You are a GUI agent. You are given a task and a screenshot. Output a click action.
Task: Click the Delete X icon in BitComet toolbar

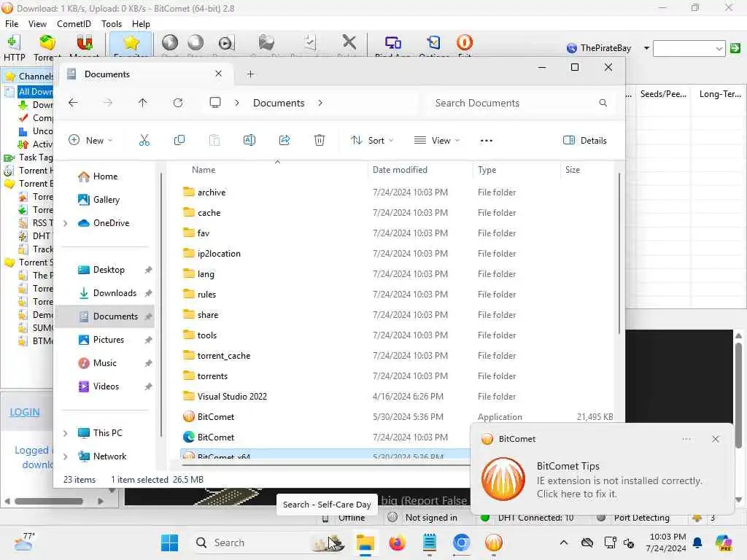tap(349, 42)
